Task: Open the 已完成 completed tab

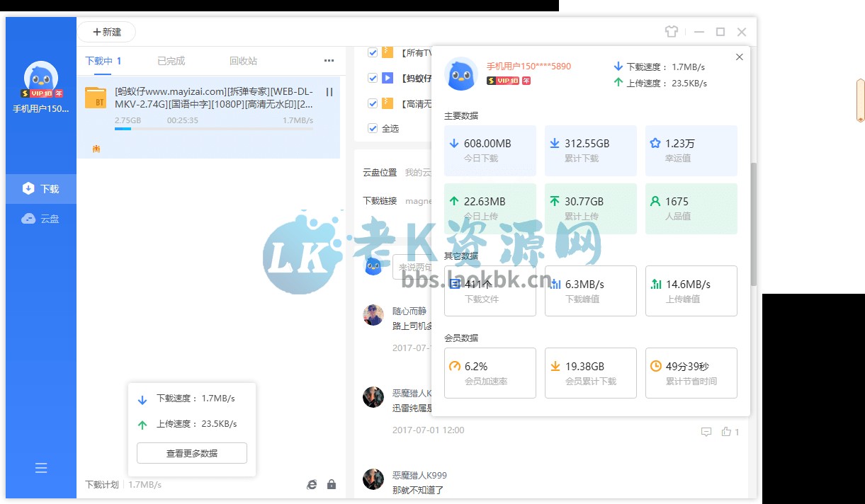Action: point(171,61)
